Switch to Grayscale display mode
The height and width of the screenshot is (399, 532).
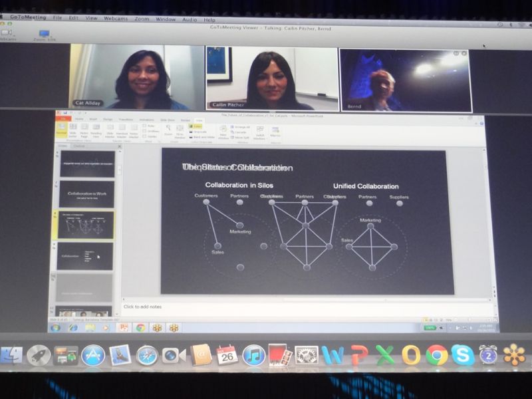point(198,132)
